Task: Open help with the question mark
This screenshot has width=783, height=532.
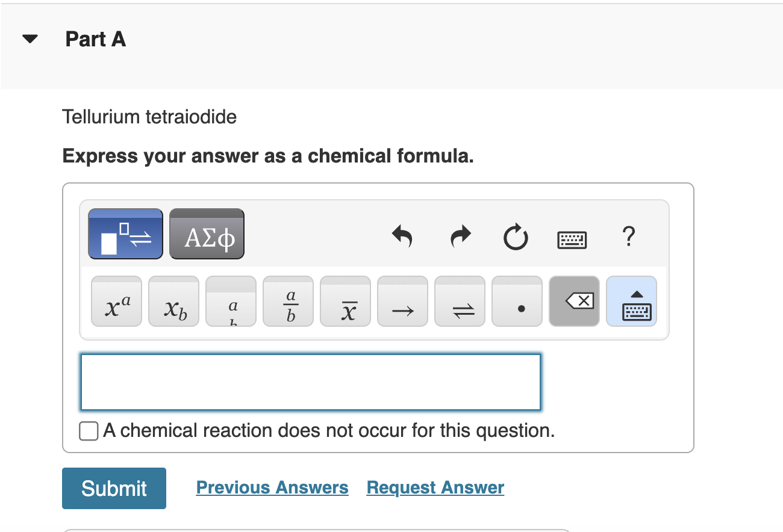Action: 628,236
